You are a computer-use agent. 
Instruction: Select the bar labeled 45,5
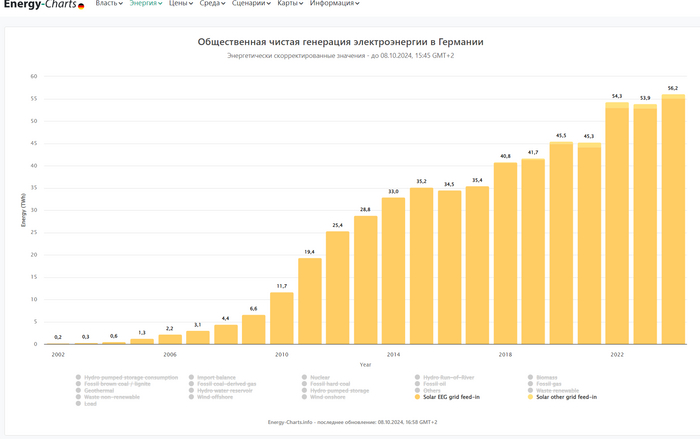pyautogui.click(x=561, y=243)
